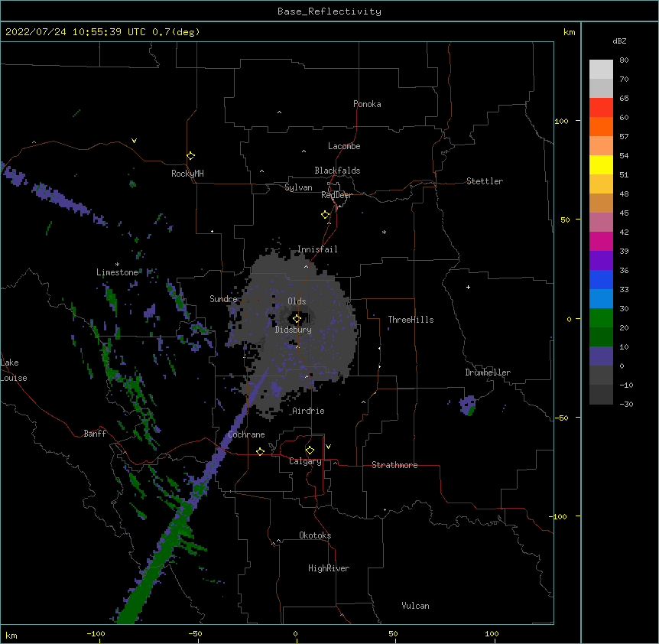Select the yellow diamond marker south of RedDeer
Image resolution: width=659 pixels, height=644 pixels.
[326, 215]
